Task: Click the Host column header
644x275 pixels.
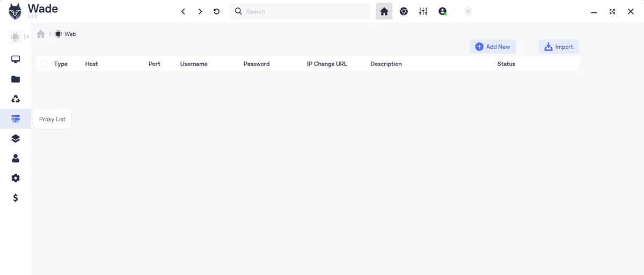Action: coord(92,64)
